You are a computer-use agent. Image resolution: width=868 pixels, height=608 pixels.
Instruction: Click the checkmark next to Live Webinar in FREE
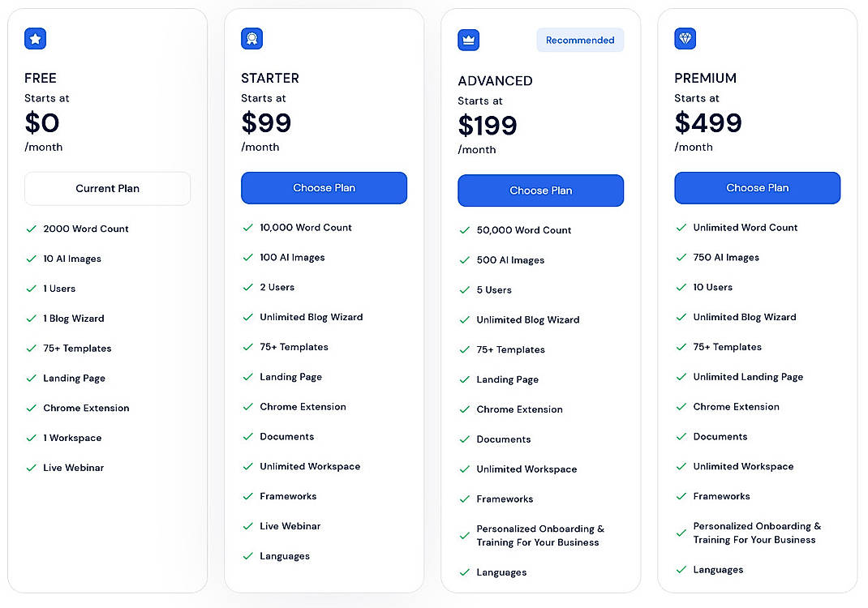(31, 468)
